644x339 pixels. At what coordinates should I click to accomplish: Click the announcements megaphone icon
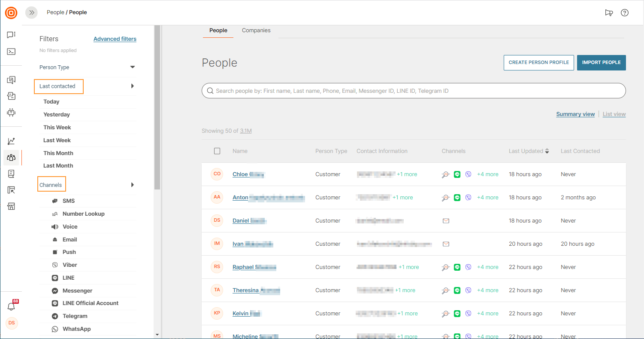pyautogui.click(x=609, y=12)
